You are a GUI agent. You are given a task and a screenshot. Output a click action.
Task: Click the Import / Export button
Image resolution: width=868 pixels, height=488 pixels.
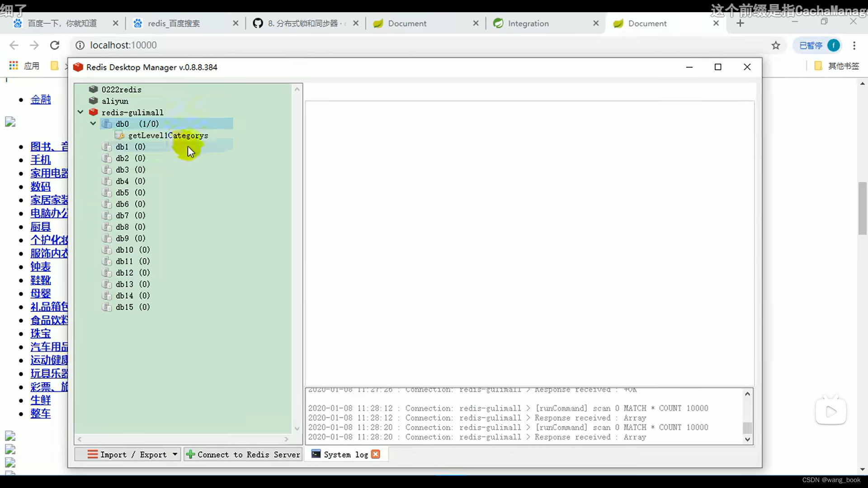pos(128,455)
